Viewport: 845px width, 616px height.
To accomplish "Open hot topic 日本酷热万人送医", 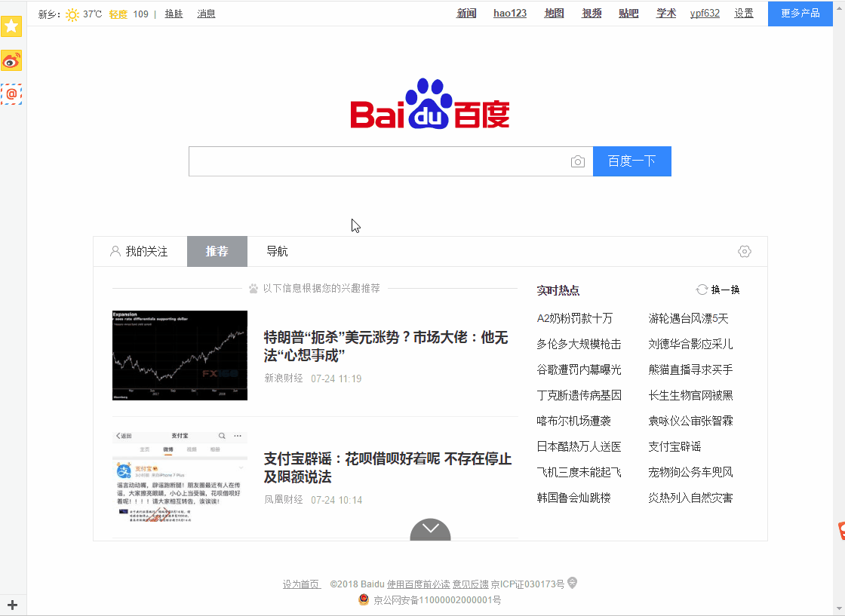I will pyautogui.click(x=579, y=446).
